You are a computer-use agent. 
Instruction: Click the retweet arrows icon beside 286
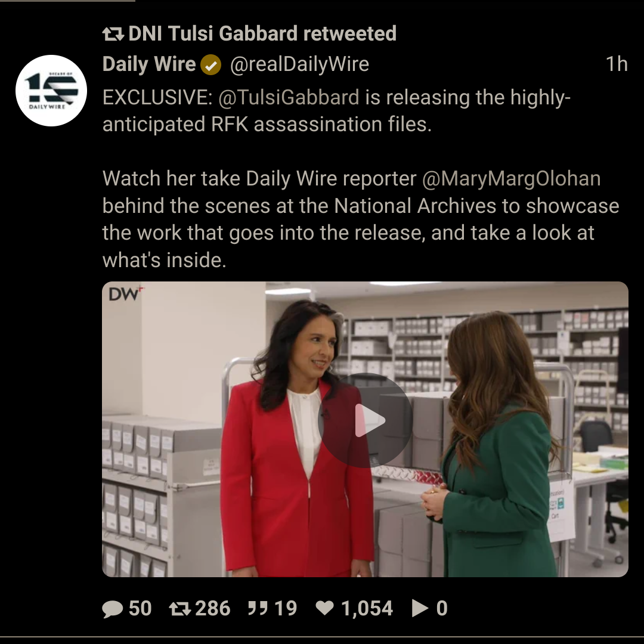point(180,609)
